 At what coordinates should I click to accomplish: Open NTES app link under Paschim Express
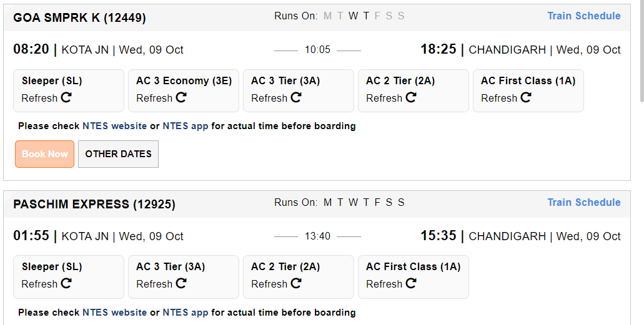tap(186, 313)
